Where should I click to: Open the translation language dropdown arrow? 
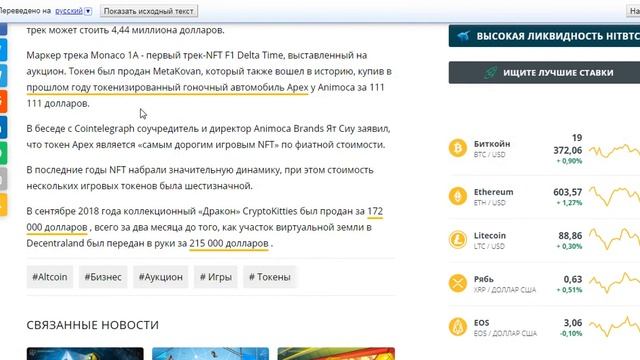pyautogui.click(x=88, y=11)
